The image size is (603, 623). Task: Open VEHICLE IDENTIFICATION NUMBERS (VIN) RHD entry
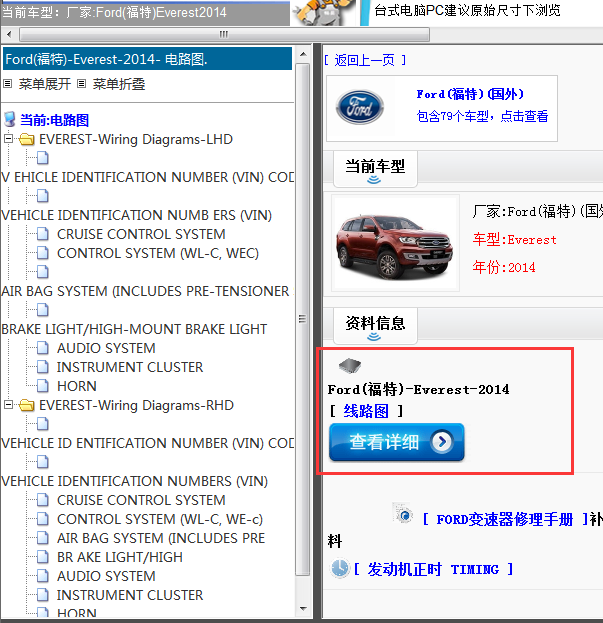[x=134, y=482]
